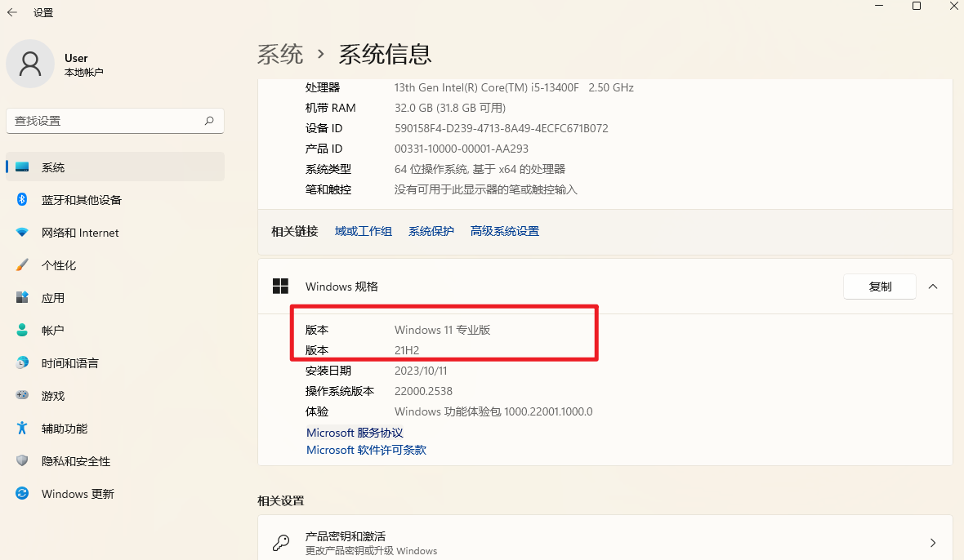Open the 高级系统设置 link
Screen dimensions: 964x560
coord(505,231)
